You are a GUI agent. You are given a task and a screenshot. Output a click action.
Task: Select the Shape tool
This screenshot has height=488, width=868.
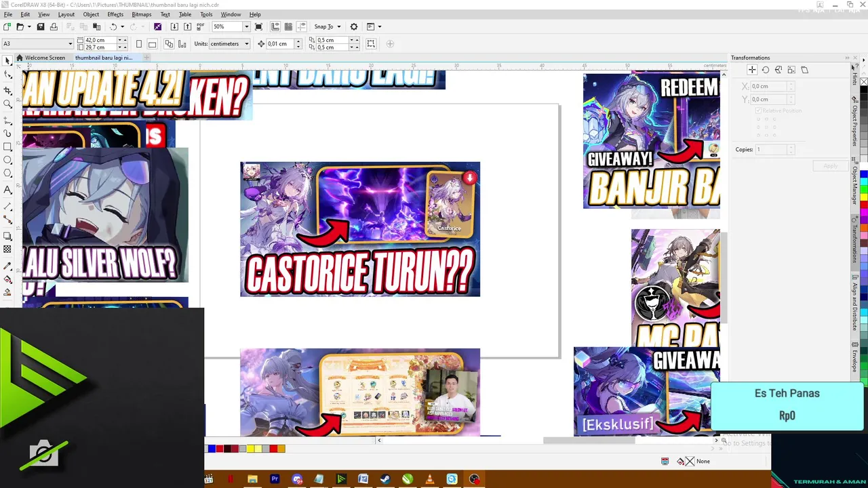click(x=7, y=75)
